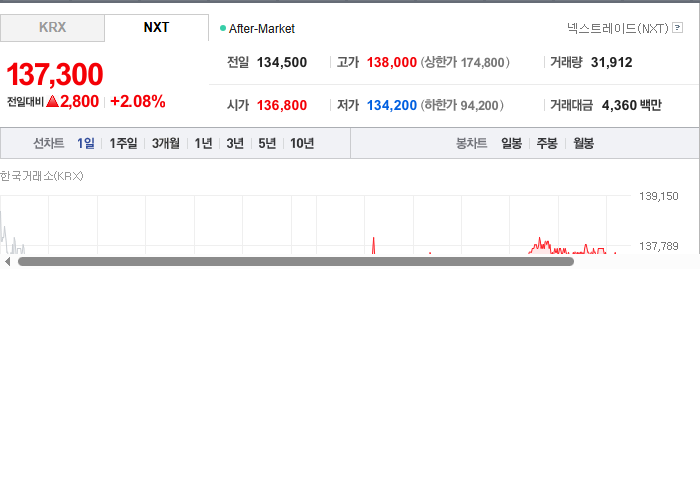Click the trading value 4,360 백만

[x=632, y=105]
